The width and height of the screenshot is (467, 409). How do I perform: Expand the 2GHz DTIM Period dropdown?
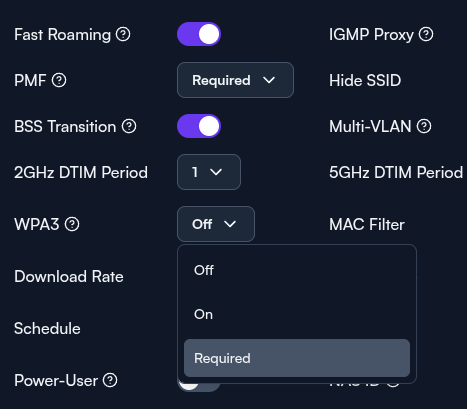tap(209, 172)
